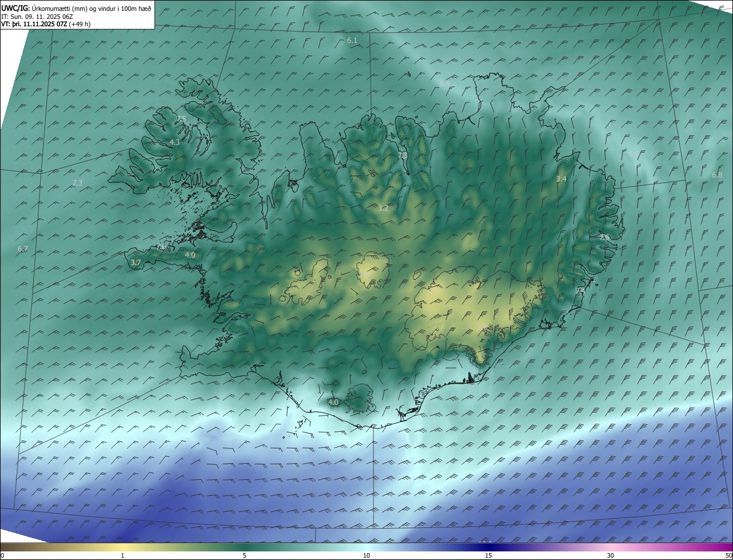Click the 5 tick label on the color scale
Image resolution: width=733 pixels, height=560 pixels.
pos(245,555)
